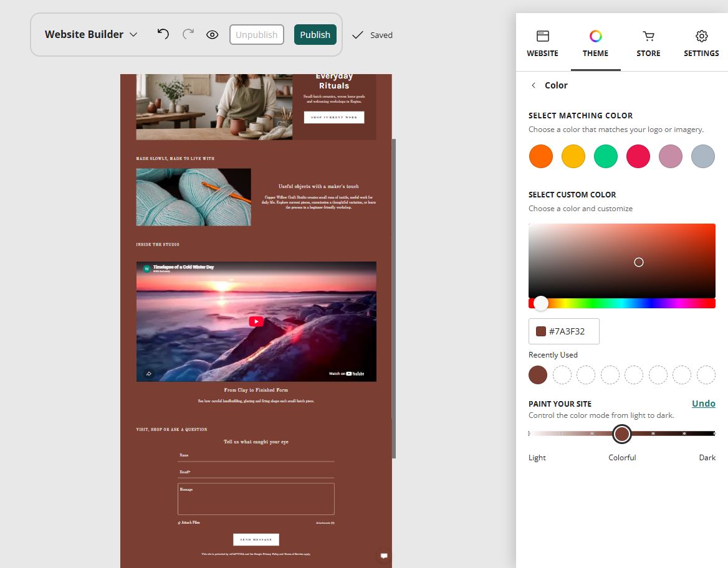
Task: Click the Name field in contact form
Action: point(256,455)
